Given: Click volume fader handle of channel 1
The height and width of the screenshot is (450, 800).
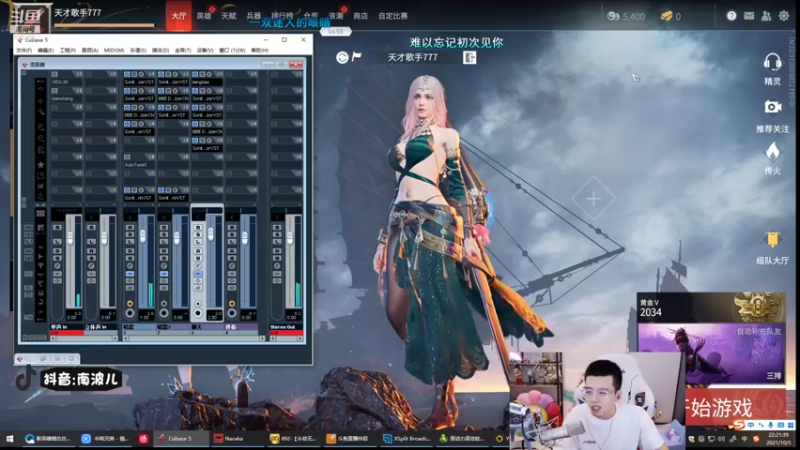Looking at the screenshot, I should pyautogui.click(x=142, y=236).
